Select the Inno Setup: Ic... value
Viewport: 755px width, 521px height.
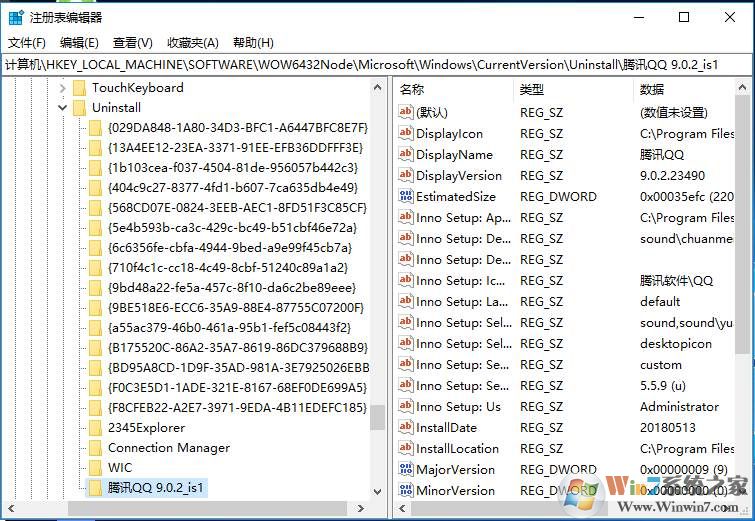pos(460,281)
